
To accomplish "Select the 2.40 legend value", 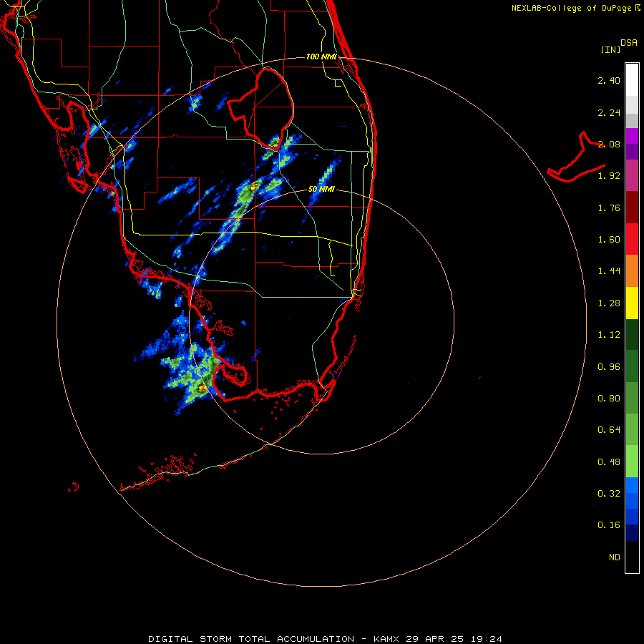I will 609,80.
